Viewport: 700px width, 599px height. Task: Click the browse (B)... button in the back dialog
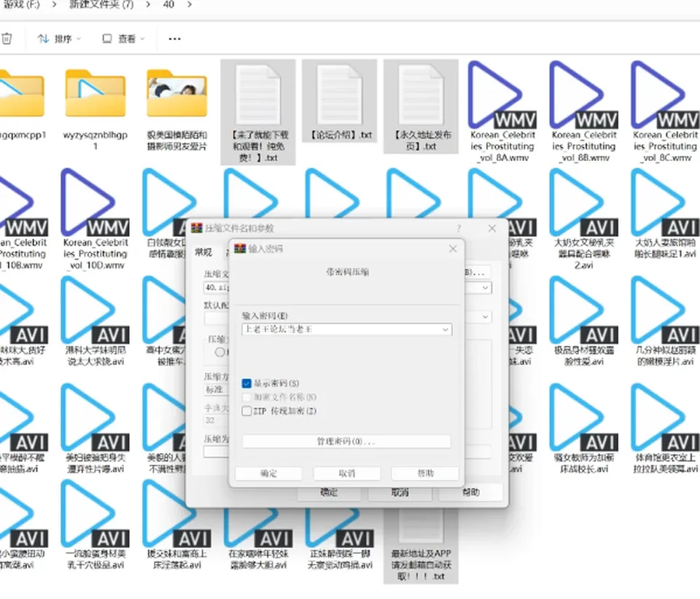tap(477, 272)
